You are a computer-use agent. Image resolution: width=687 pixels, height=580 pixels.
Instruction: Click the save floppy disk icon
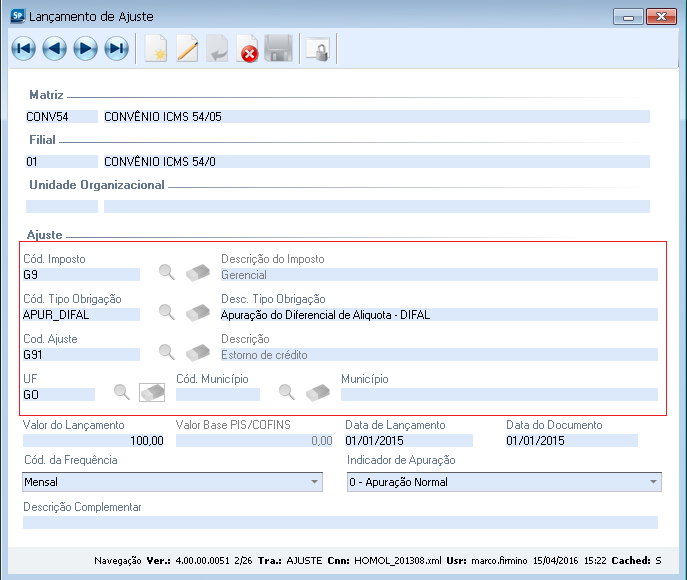pyautogui.click(x=279, y=49)
